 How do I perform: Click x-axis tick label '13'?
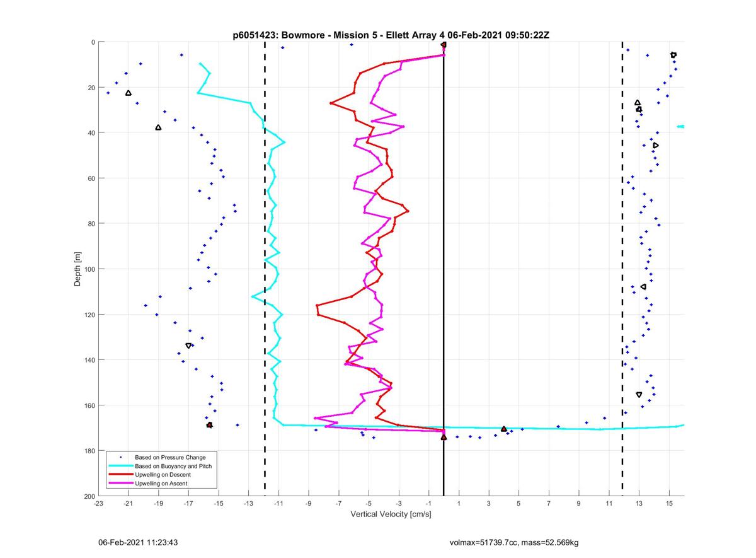[639, 503]
